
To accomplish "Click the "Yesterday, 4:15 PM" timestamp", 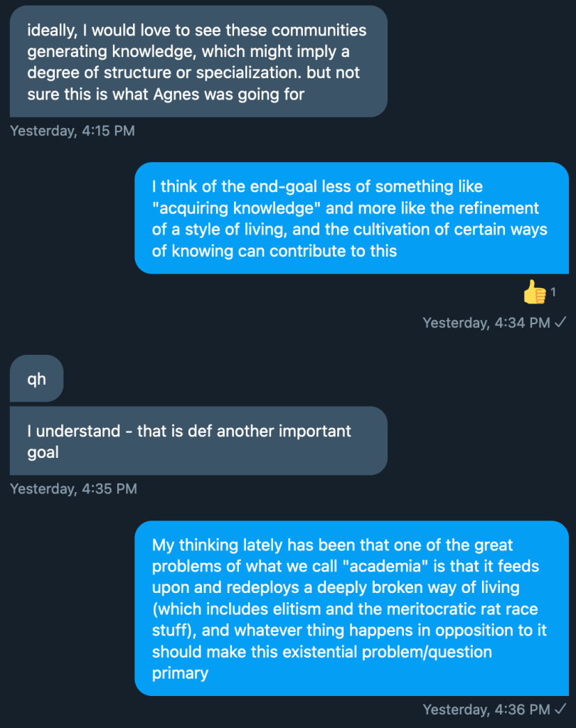I will (x=72, y=131).
